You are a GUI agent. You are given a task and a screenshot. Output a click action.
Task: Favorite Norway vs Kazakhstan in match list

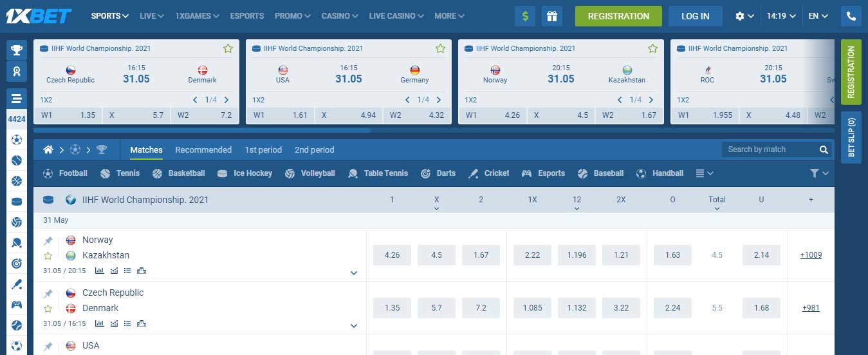(48, 256)
